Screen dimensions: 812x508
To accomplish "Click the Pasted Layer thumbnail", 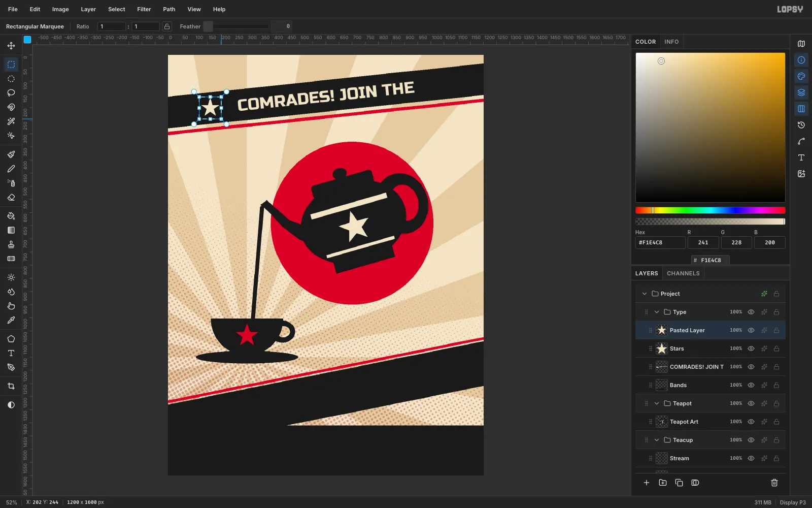I will (x=662, y=330).
